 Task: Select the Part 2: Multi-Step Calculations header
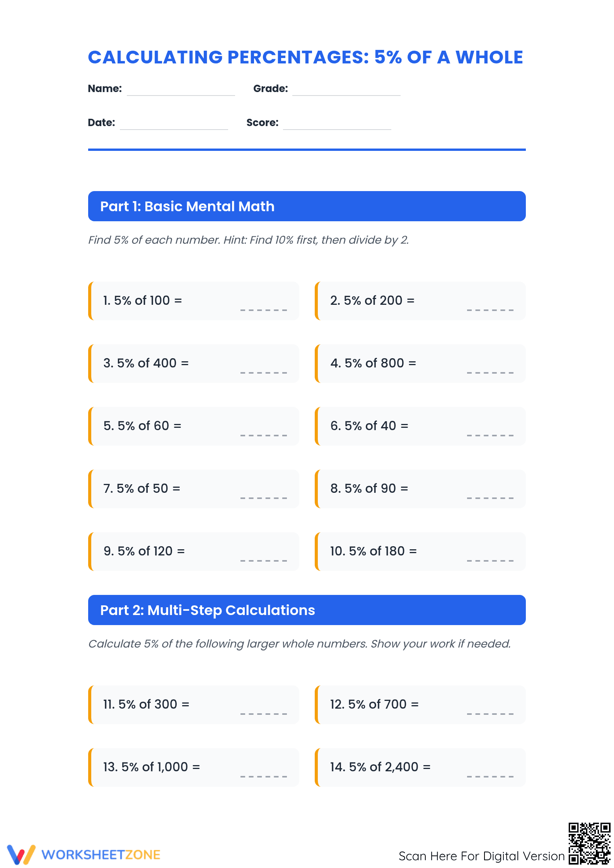point(307,610)
